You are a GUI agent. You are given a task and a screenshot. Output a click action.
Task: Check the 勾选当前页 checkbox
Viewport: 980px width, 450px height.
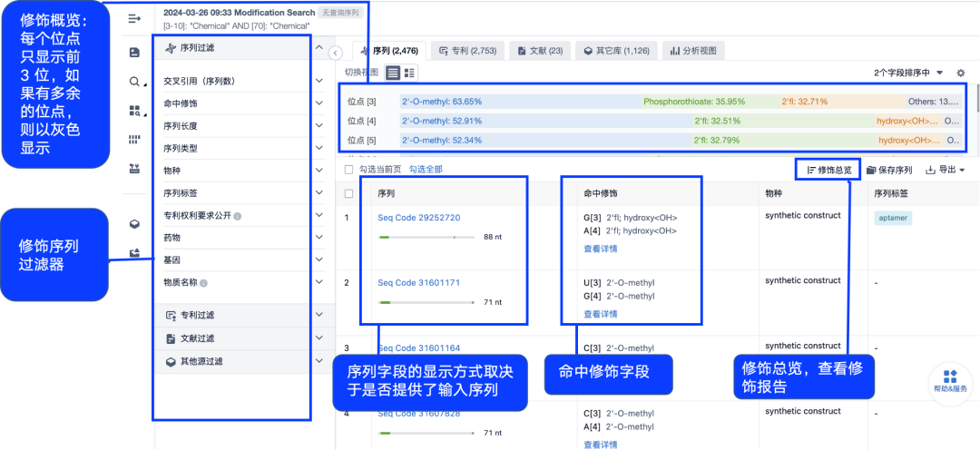[x=349, y=170]
